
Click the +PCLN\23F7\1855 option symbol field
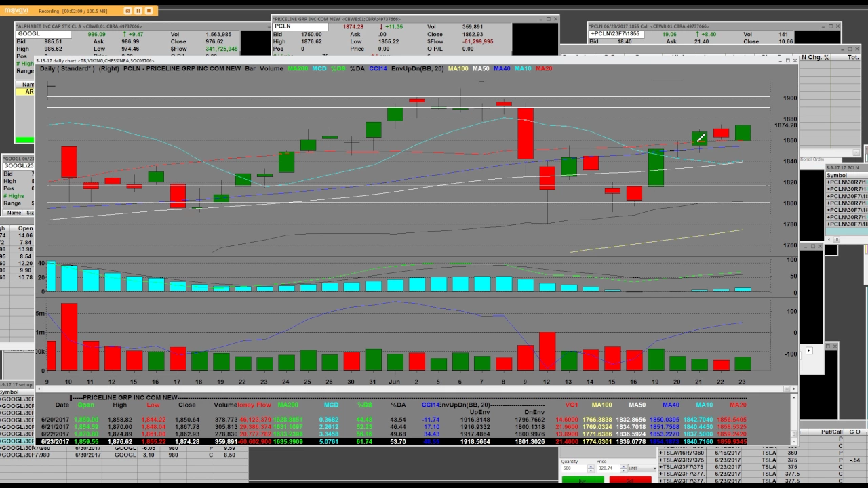pos(616,34)
